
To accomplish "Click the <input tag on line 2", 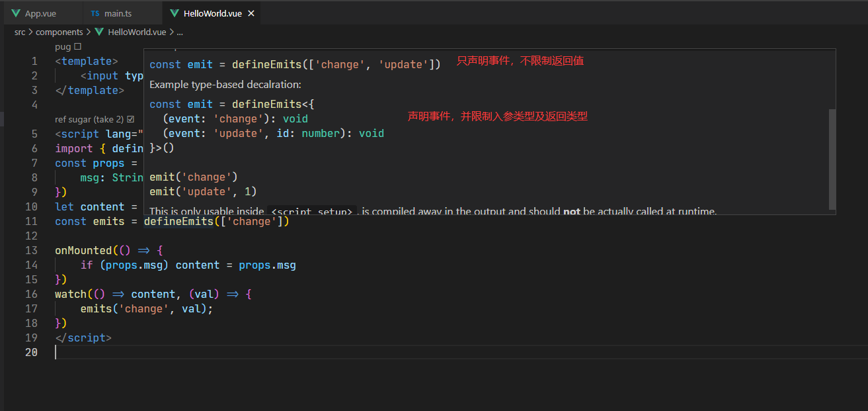I will tap(99, 75).
